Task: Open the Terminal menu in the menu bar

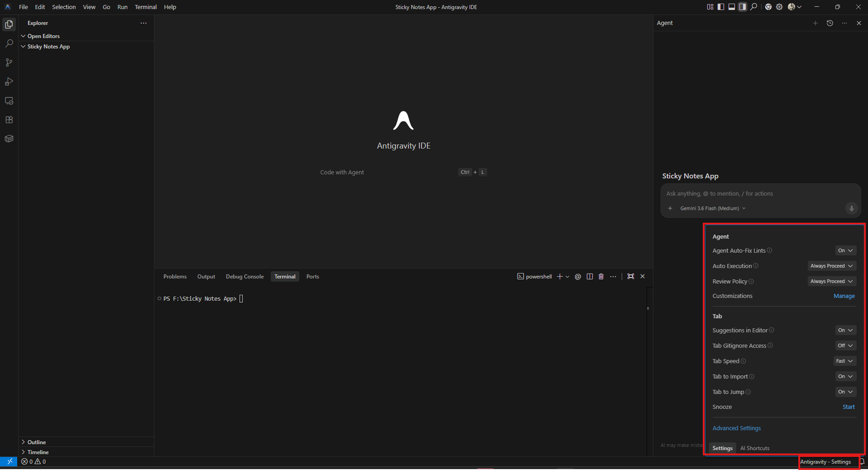Action: click(x=146, y=7)
